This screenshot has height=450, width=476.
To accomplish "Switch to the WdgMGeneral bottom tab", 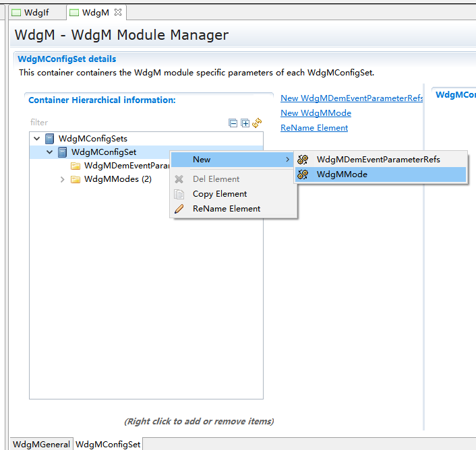I will pos(41,444).
